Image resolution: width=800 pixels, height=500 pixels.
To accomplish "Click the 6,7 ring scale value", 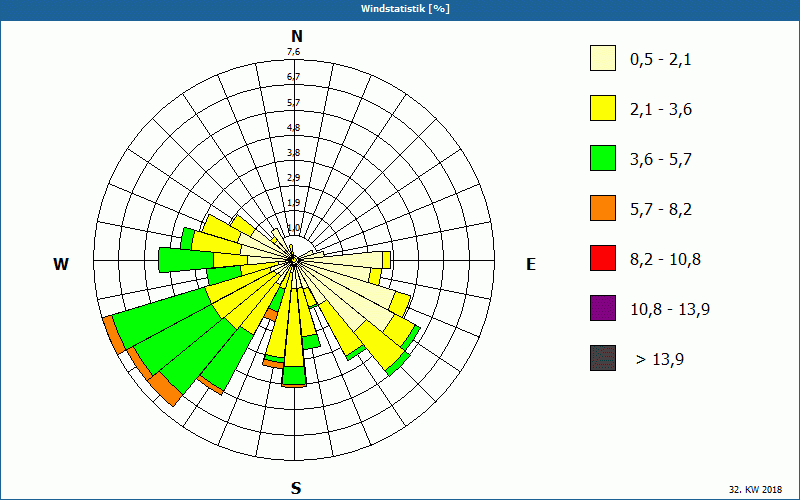I will tap(293, 77).
